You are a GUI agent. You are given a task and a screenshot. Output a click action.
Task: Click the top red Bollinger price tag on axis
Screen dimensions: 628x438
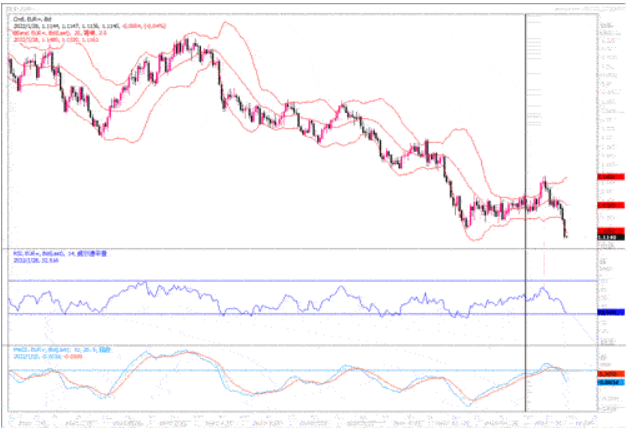click(x=608, y=177)
